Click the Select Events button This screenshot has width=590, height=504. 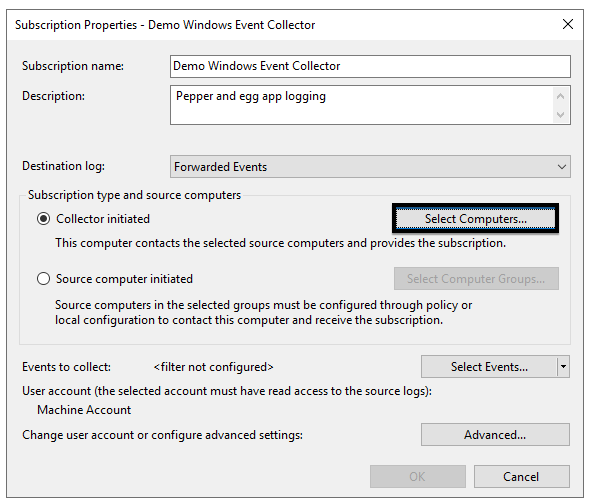coord(488,367)
